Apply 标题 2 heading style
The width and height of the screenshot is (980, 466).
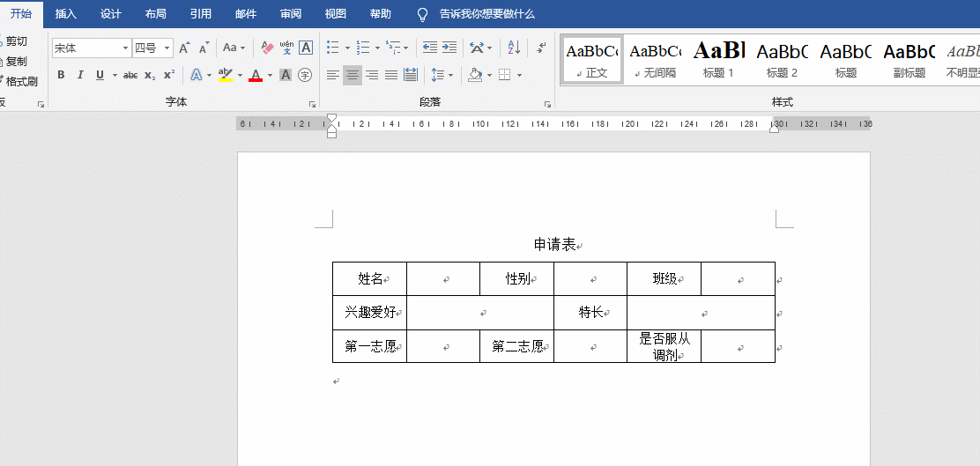click(x=783, y=59)
